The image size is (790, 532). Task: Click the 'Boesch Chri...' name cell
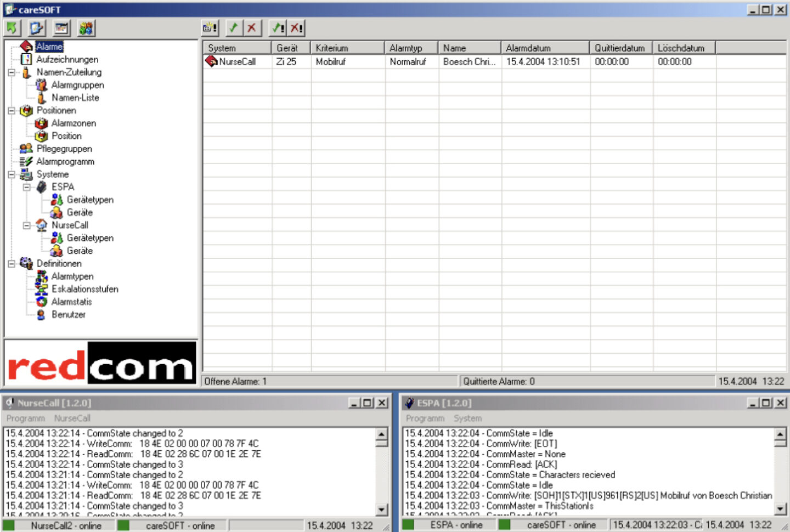coord(470,62)
